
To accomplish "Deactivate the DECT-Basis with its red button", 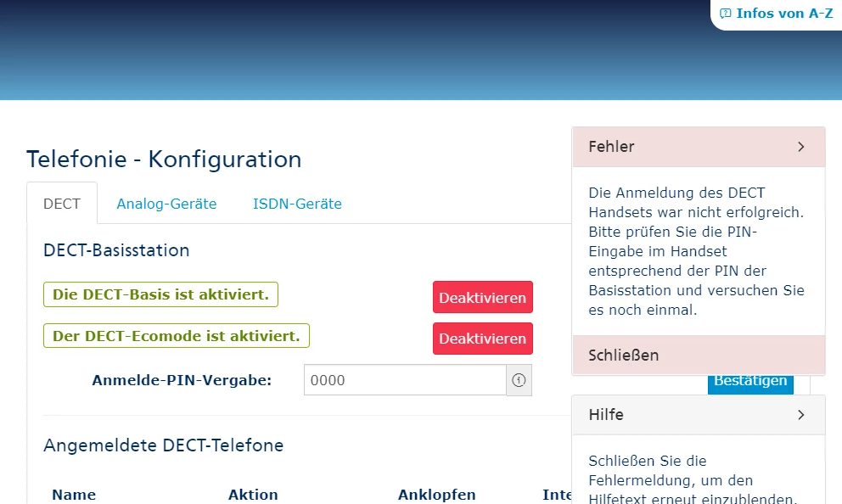I will (x=482, y=298).
